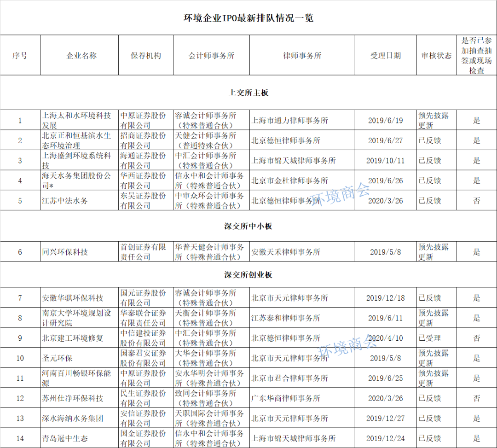Click the date 2019/12/27
Image resolution: width=497 pixels, height=448 pixels.
click(x=386, y=418)
